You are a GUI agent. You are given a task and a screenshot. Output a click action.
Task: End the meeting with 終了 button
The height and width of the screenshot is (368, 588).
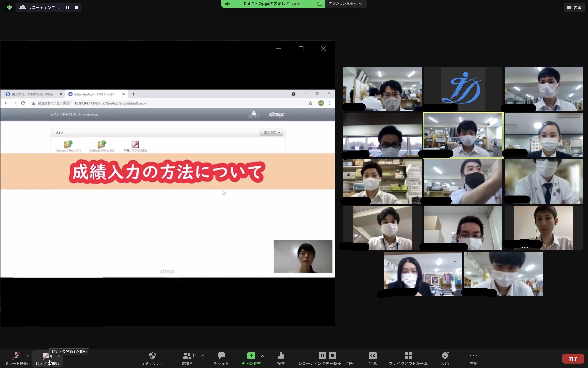(x=573, y=359)
